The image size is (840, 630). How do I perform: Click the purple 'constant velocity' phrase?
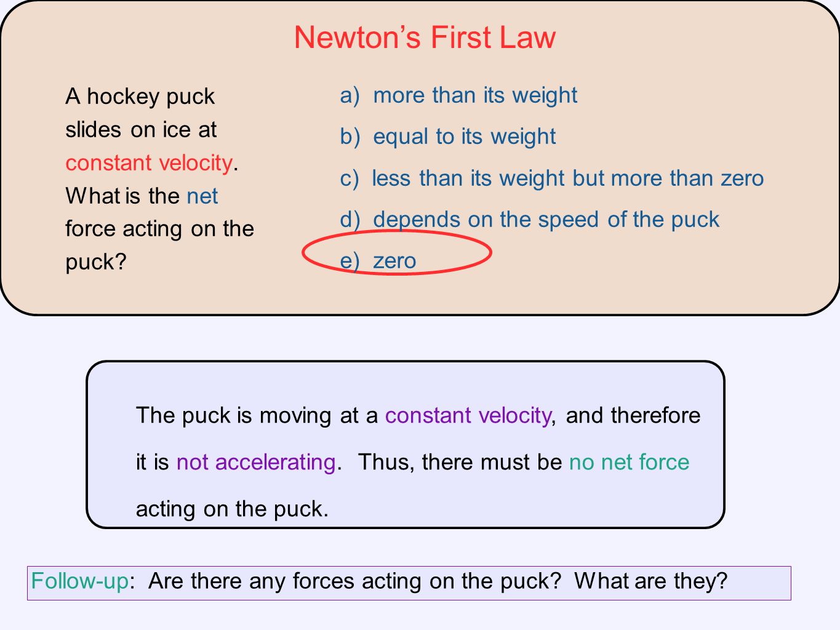click(x=468, y=415)
